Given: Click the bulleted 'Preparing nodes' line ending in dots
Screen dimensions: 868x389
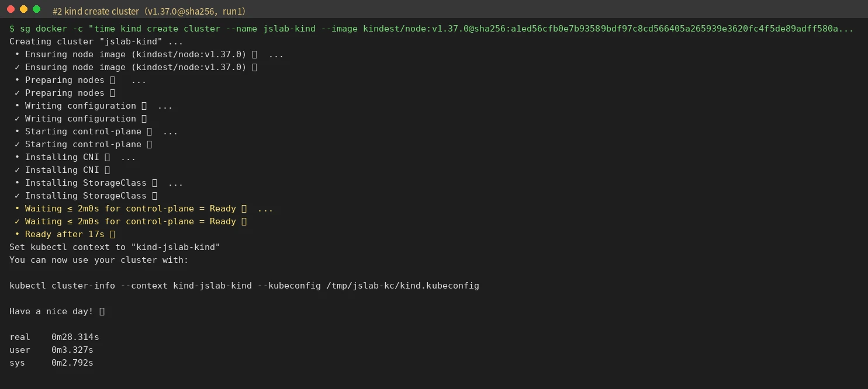Looking at the screenshot, I should (x=81, y=80).
